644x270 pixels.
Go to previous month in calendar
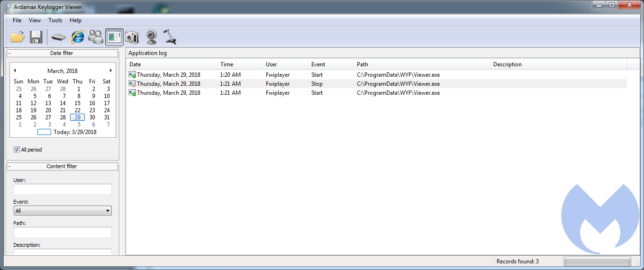(15, 71)
